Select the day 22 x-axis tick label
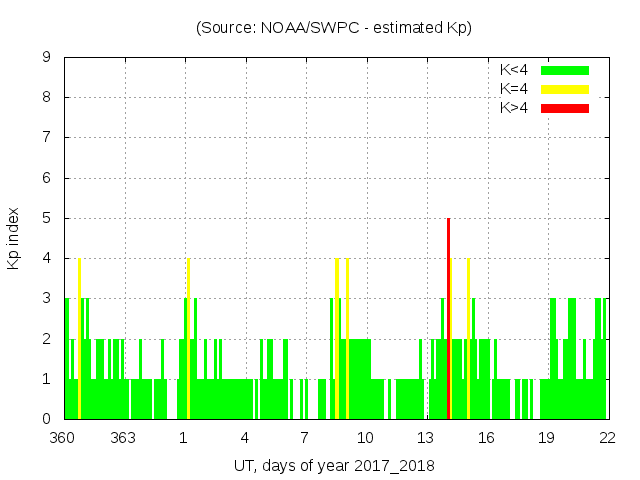640x480 pixels. point(607,438)
